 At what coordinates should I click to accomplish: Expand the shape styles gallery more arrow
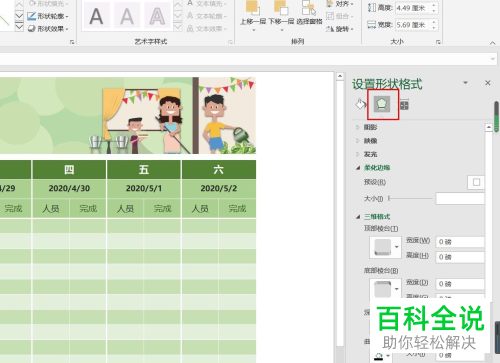click(19, 28)
